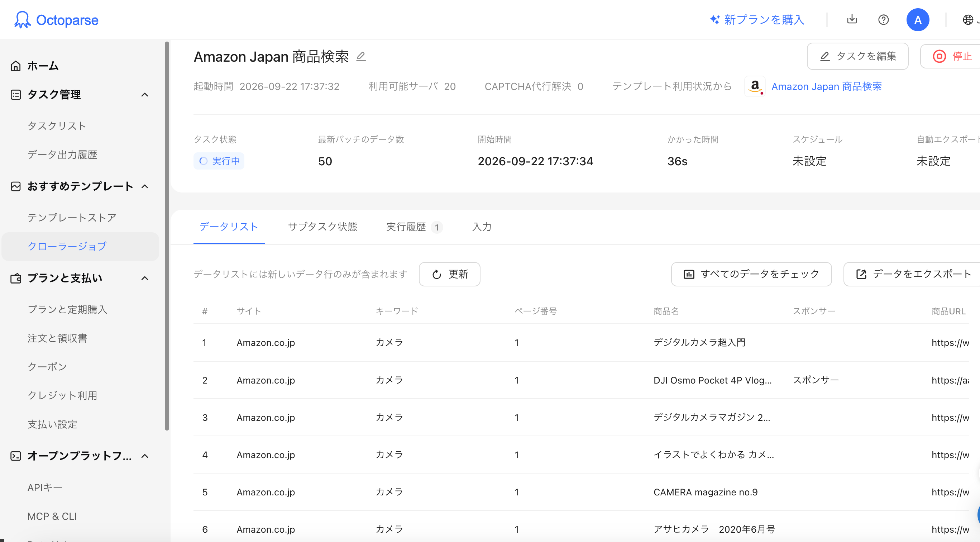Click the サイト column header
Viewport: 980px width, 542px height.
pyautogui.click(x=249, y=311)
